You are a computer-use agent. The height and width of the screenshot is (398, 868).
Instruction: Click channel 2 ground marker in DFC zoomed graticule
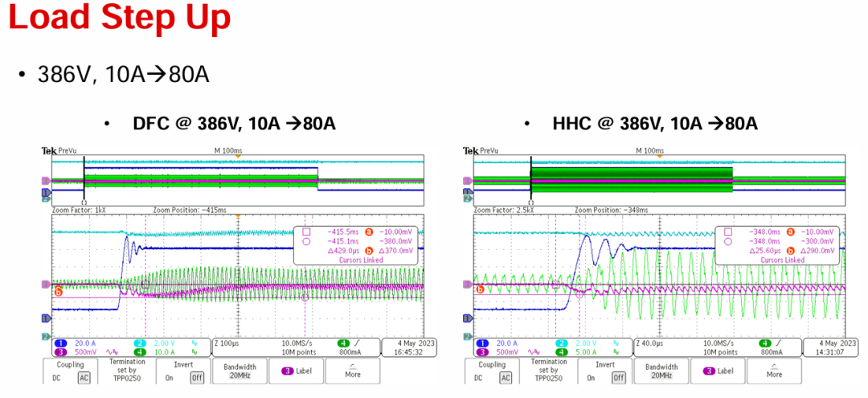[46, 336]
